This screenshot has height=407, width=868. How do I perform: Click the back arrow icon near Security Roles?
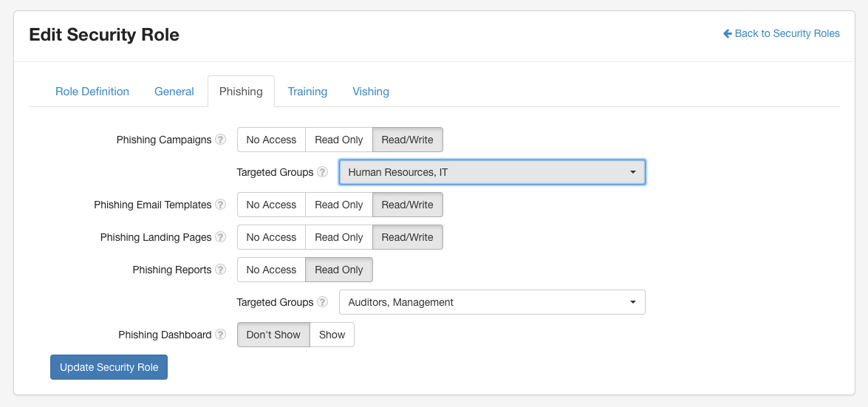tap(728, 33)
